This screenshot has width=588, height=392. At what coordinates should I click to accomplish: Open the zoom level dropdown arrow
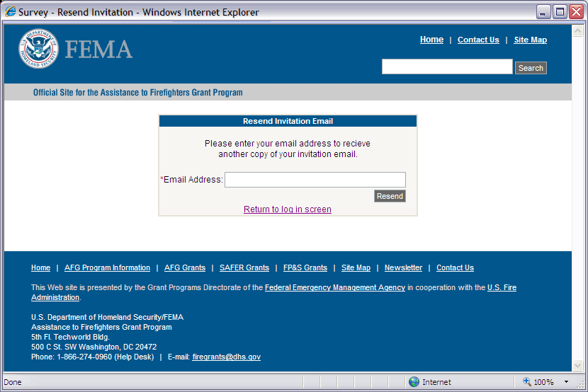click(x=566, y=382)
